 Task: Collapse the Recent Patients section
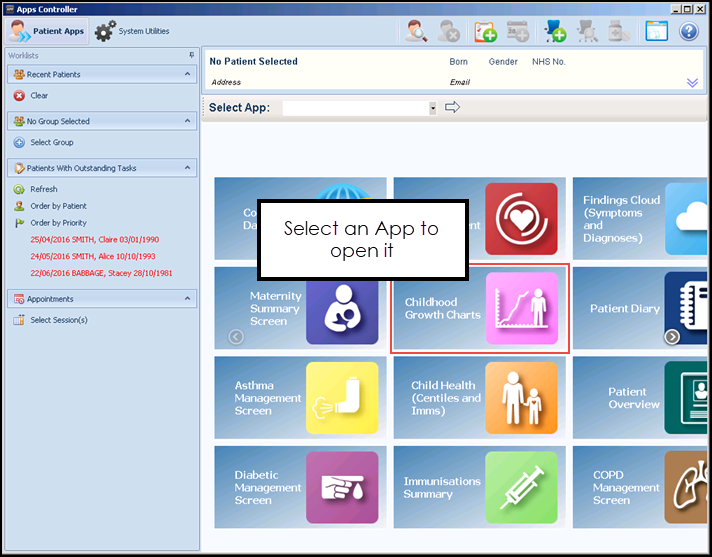pos(187,74)
